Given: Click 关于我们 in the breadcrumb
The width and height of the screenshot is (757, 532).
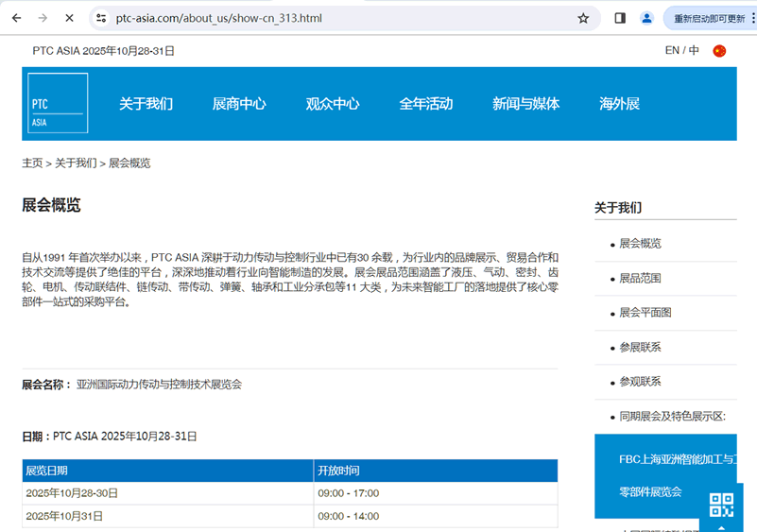Looking at the screenshot, I should (x=76, y=163).
